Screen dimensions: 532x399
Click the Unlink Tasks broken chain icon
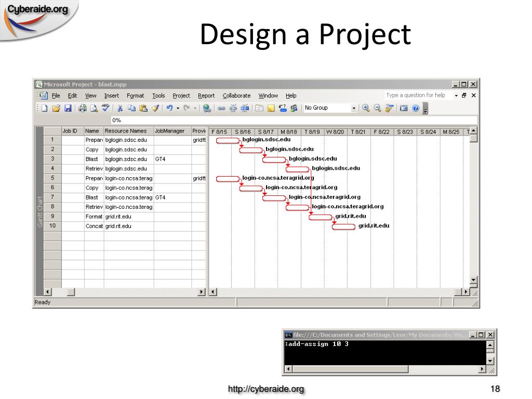click(x=233, y=108)
